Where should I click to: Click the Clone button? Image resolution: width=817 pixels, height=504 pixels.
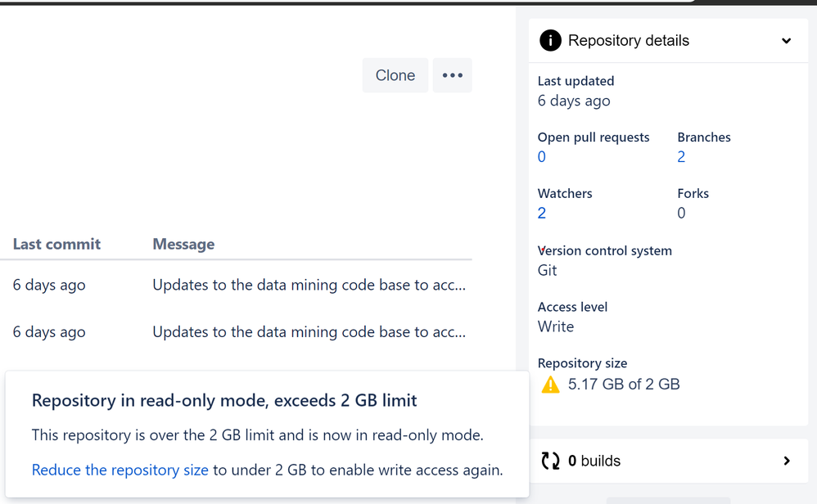click(395, 74)
